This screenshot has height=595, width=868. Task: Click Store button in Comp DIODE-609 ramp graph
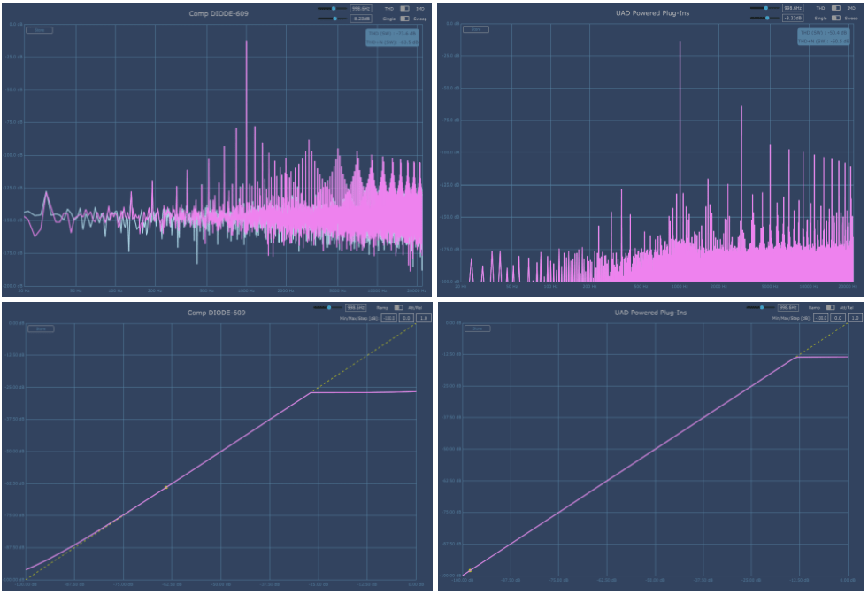(x=39, y=328)
